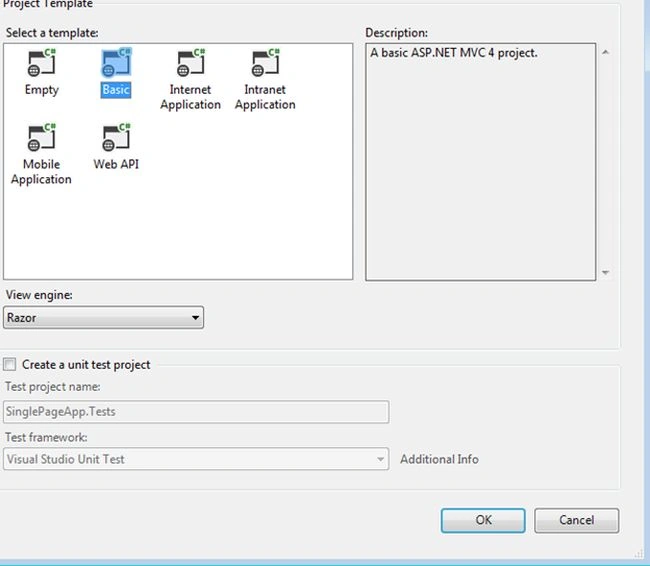
Task: Open the Test framework dropdown
Action: 196,459
